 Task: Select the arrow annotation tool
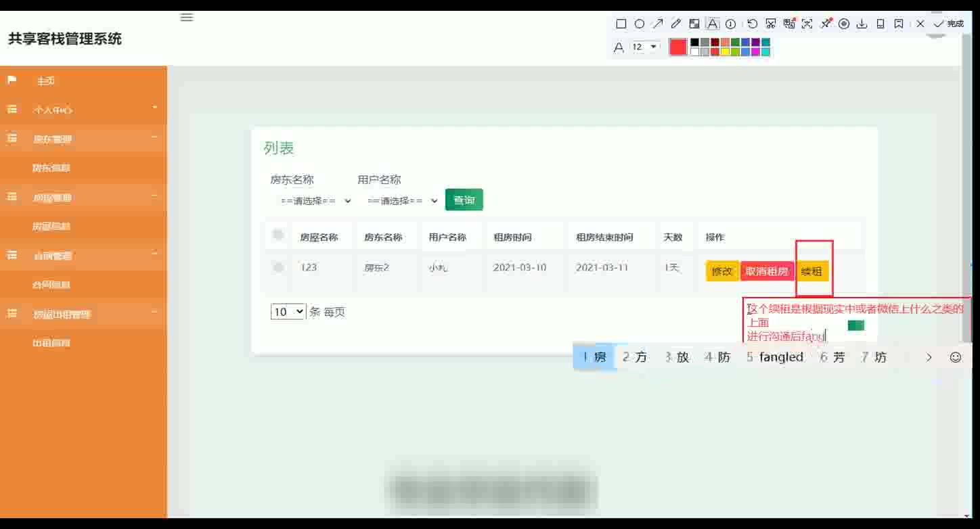pyautogui.click(x=657, y=24)
